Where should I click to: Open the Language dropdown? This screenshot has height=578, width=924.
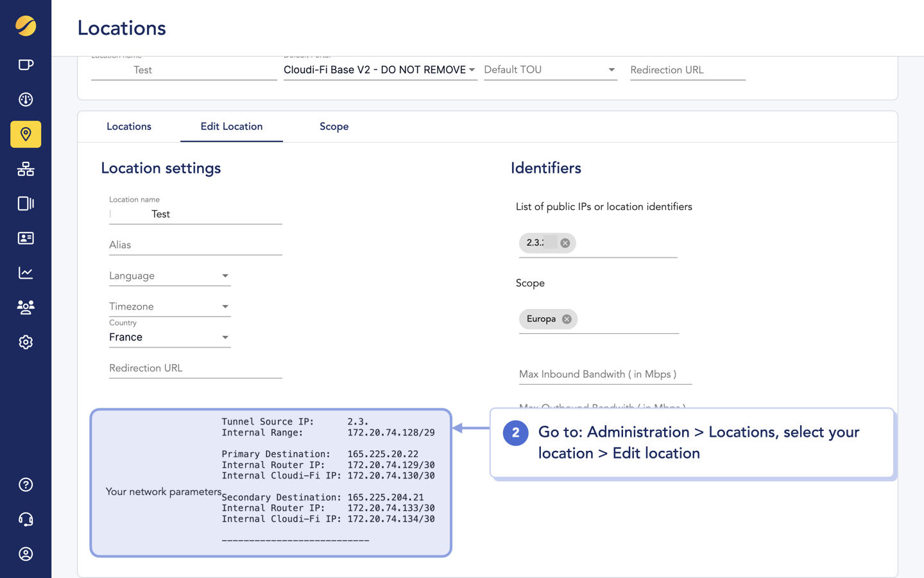coord(170,276)
